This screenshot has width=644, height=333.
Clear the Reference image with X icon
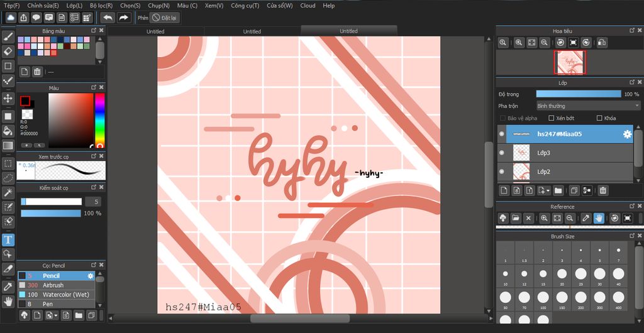click(528, 218)
